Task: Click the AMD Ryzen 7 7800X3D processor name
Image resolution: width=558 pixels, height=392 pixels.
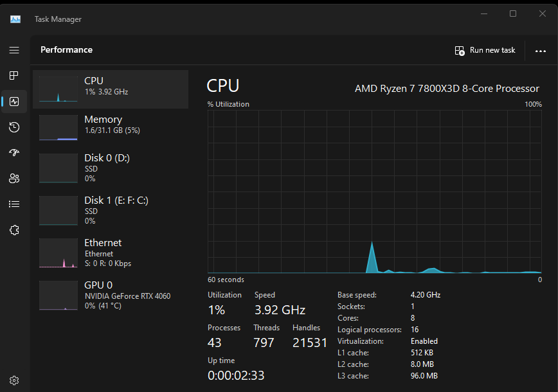Action: [447, 89]
